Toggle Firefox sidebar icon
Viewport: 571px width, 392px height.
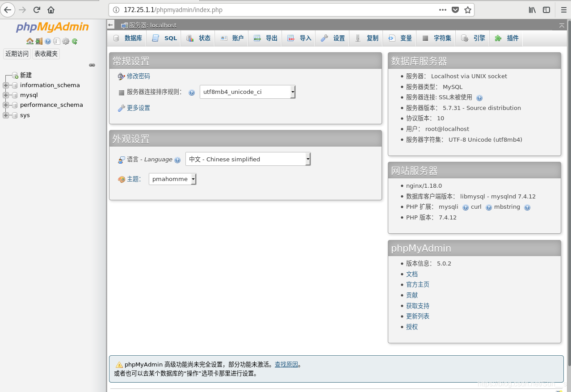546,9
